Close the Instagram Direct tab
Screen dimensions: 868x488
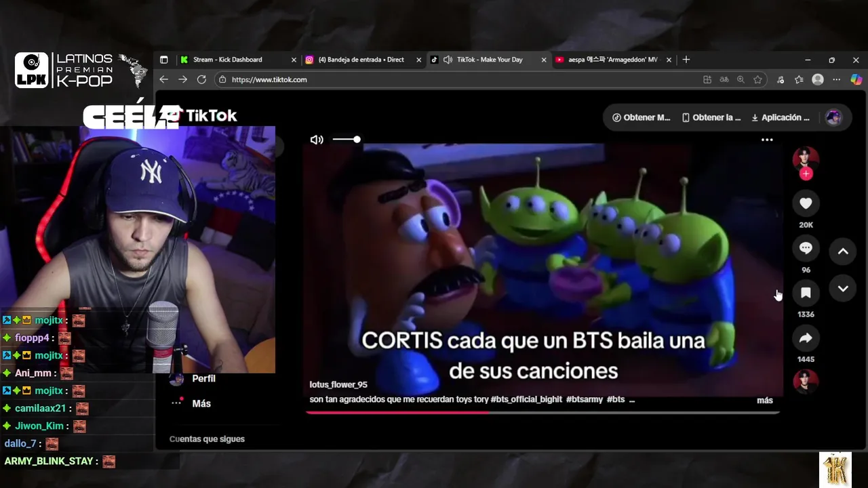coord(418,60)
